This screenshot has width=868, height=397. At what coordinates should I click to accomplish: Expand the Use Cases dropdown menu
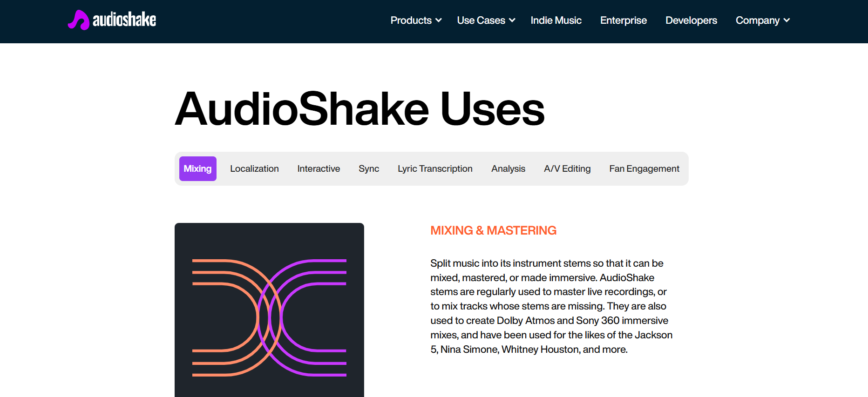click(486, 20)
